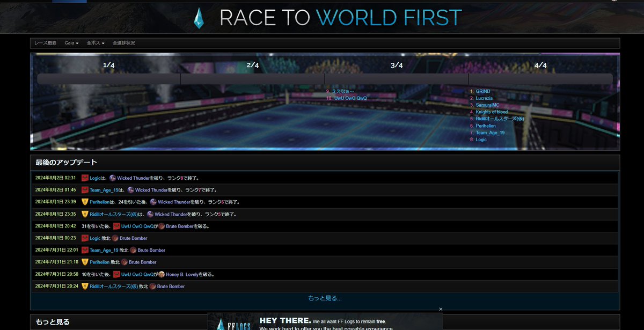Click the red region icon in the 01:45 Team_Age_19 row
The image size is (644, 330).
coord(85,190)
